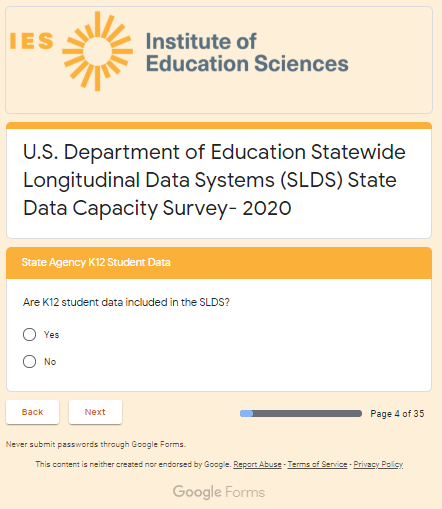Select the Yes radio button
The image size is (442, 509).
click(x=29, y=334)
